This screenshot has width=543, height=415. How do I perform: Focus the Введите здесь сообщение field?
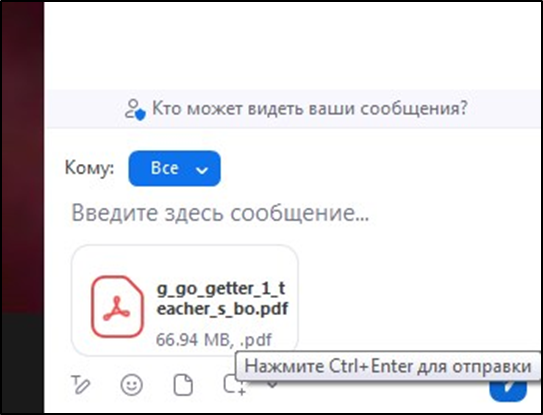pyautogui.click(x=220, y=212)
